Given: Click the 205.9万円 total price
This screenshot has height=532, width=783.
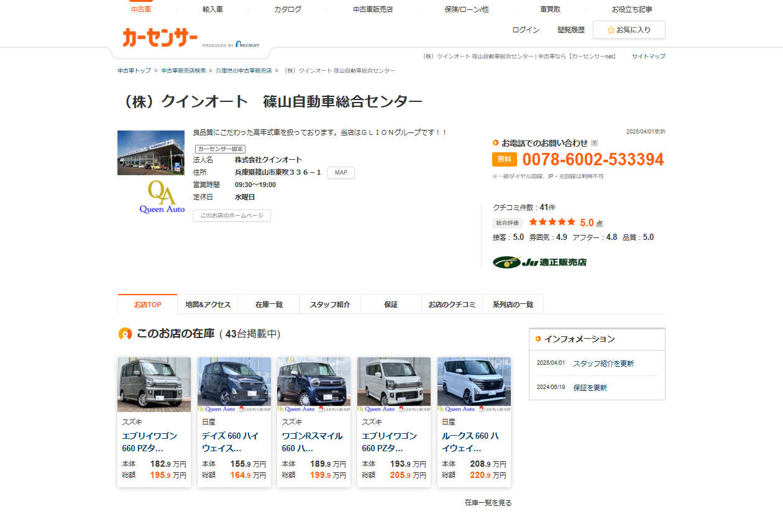Looking at the screenshot, I should click(408, 475).
